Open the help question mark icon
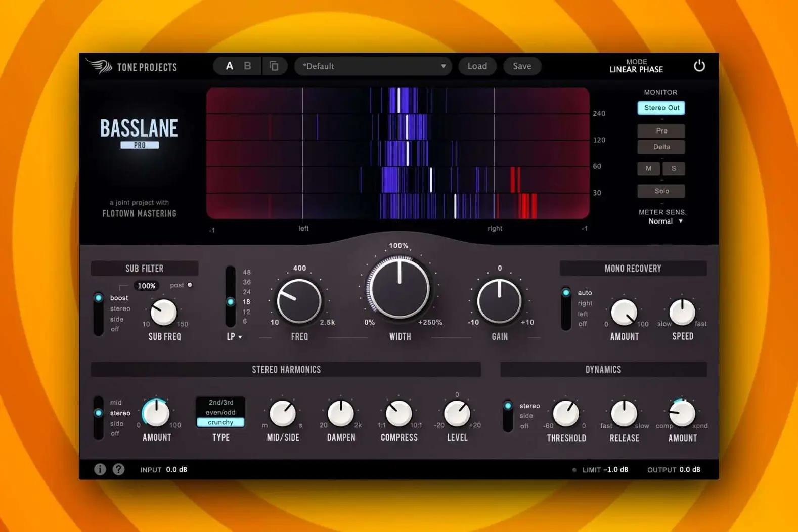 click(x=118, y=469)
